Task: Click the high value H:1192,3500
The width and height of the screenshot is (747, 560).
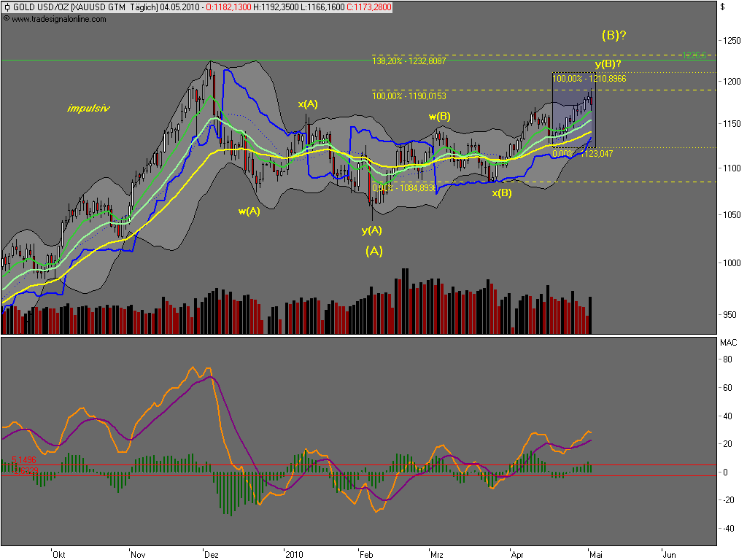Action: 275,7
